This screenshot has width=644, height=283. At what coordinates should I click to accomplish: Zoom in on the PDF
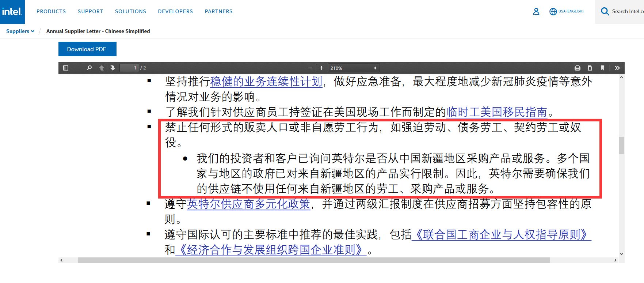[321, 68]
